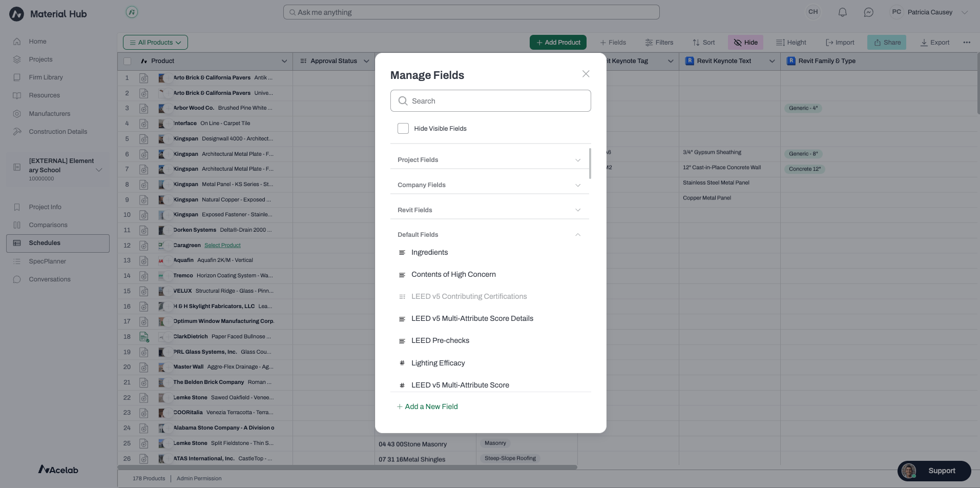Toggle the Hide Visible Fields checkbox
This screenshot has width=980, height=488.
[x=403, y=129]
